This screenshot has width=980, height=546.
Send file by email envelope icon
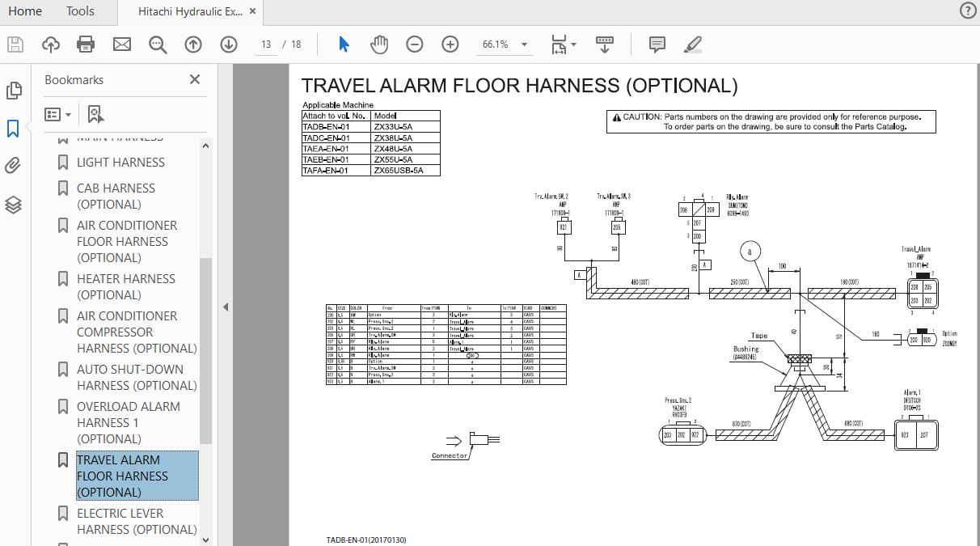click(122, 44)
